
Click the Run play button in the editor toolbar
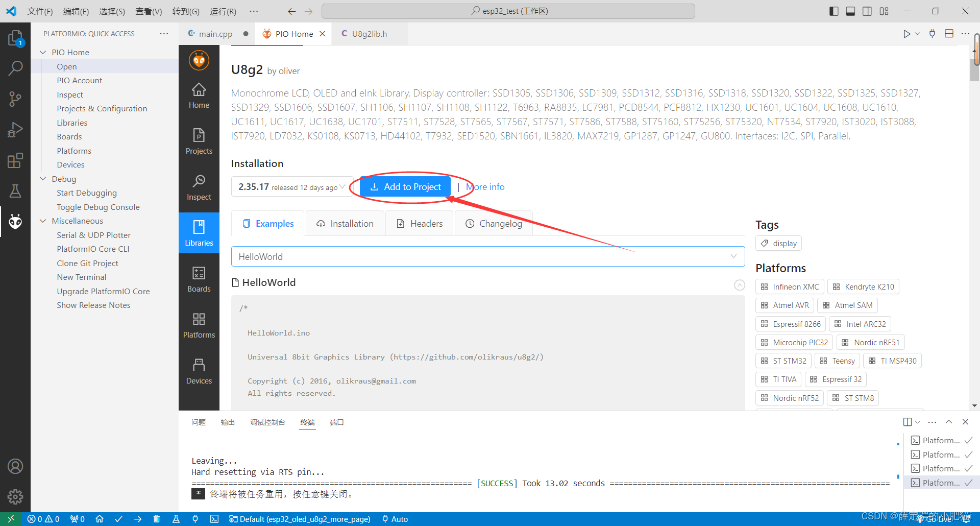coord(906,34)
